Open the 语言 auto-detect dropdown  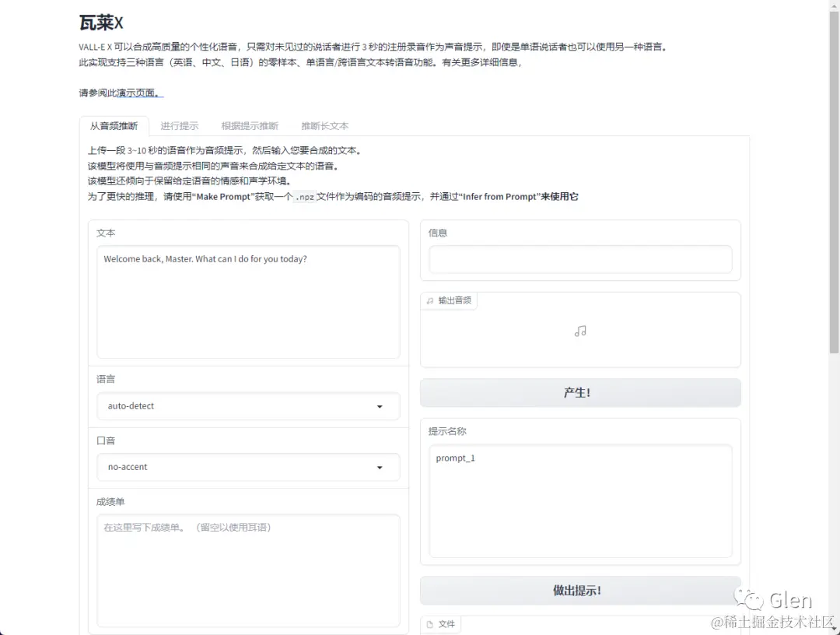pyautogui.click(x=248, y=406)
